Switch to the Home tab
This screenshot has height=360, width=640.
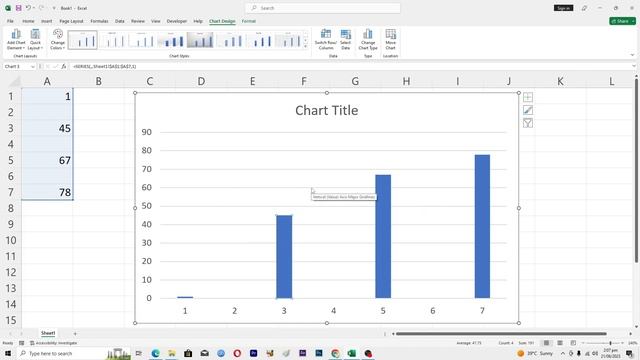[28, 21]
